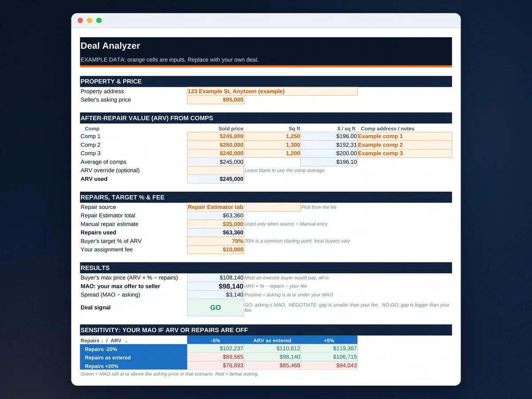Select Comp 1 sold price $245,000
This screenshot has width=532, height=399.
(215, 136)
